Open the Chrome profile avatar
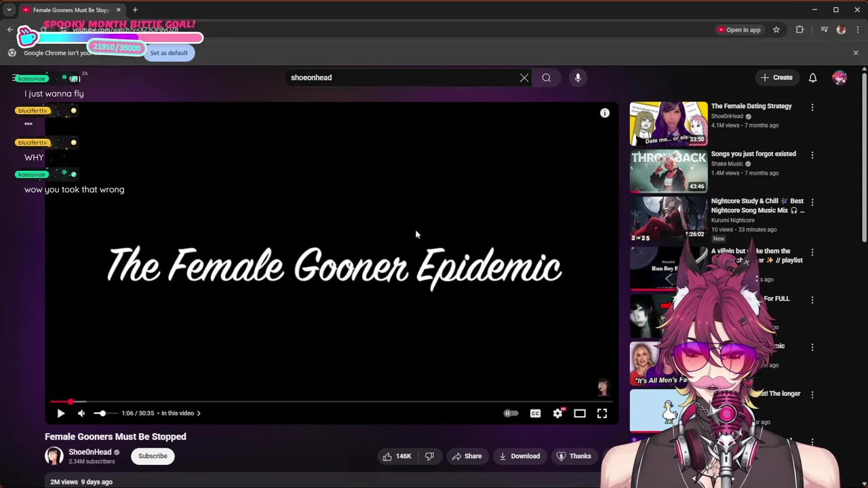 tap(841, 30)
